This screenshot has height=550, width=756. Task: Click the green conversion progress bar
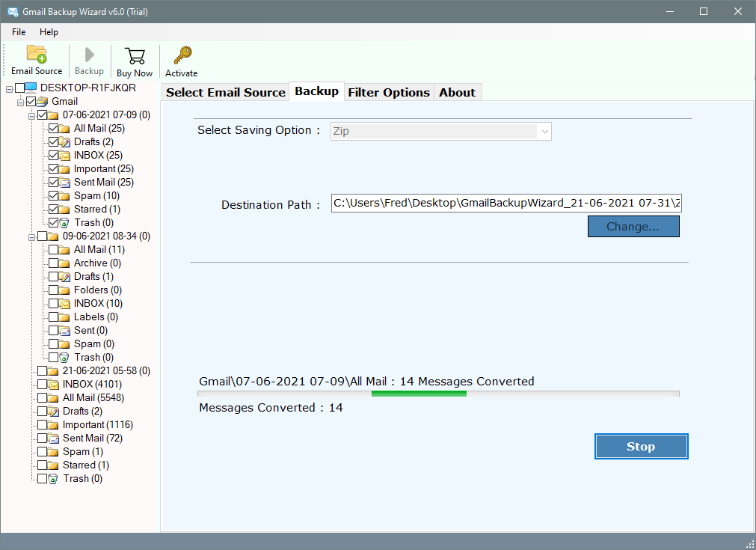click(419, 394)
